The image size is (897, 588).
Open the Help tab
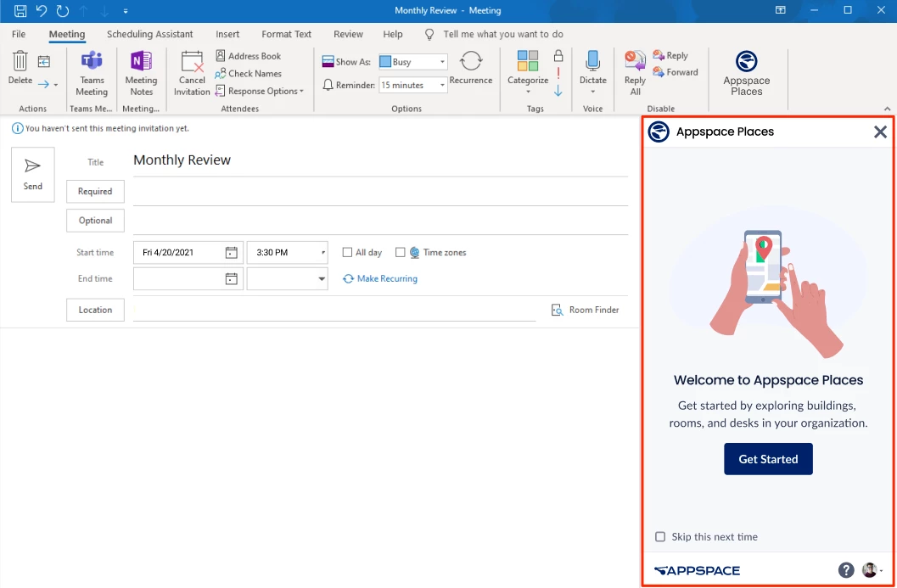tap(393, 34)
